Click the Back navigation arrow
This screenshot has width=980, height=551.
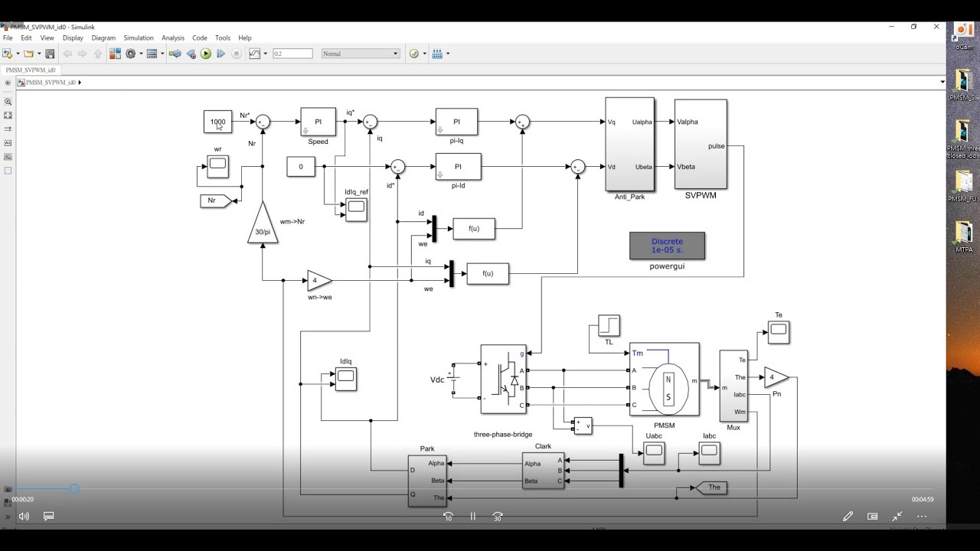pyautogui.click(x=67, y=54)
